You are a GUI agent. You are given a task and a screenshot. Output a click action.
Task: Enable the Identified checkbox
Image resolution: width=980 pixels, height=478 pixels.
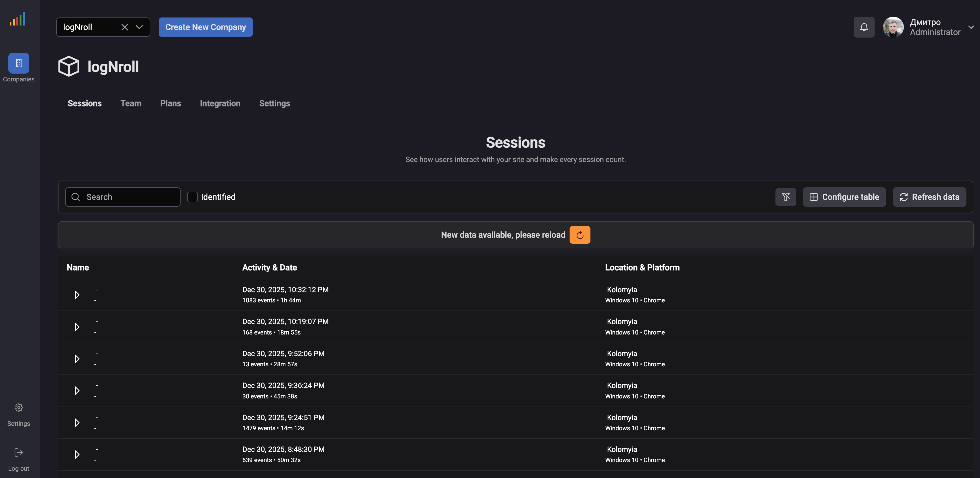coord(193,197)
